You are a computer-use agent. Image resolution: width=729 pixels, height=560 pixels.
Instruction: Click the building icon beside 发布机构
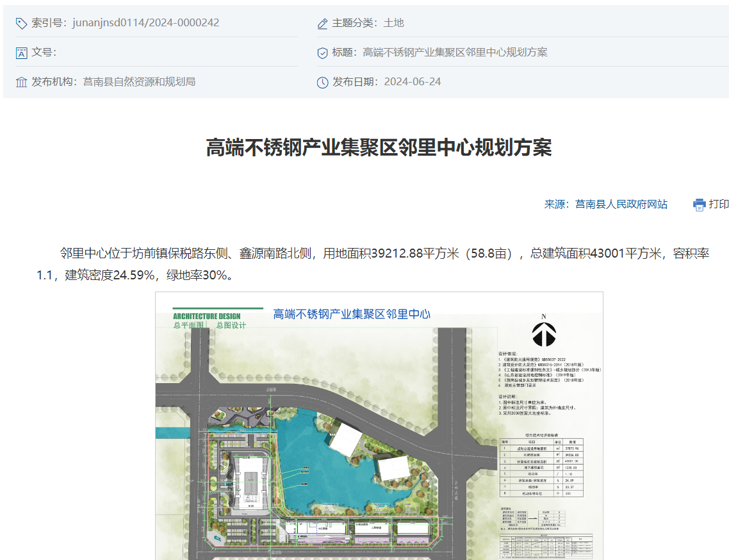21,82
